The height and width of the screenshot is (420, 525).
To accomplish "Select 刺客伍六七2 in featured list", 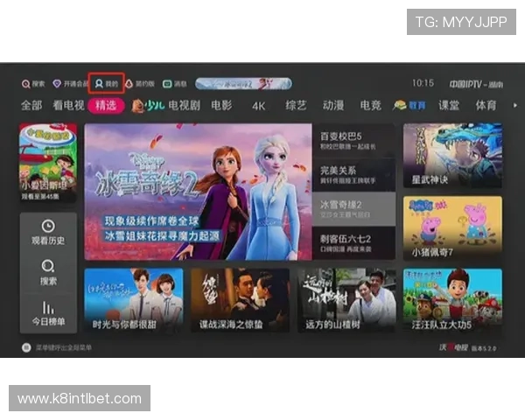I will pyautogui.click(x=353, y=243).
